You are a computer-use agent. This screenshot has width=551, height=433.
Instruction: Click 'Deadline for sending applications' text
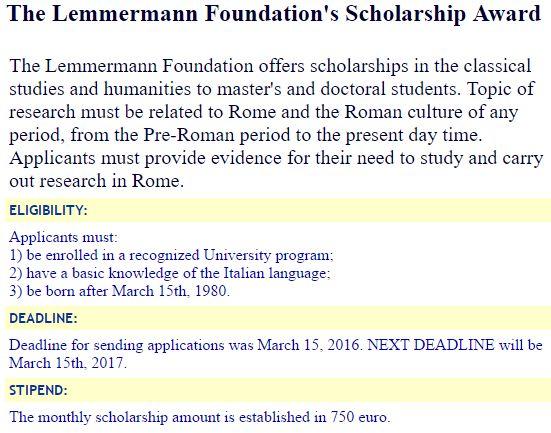click(x=116, y=345)
